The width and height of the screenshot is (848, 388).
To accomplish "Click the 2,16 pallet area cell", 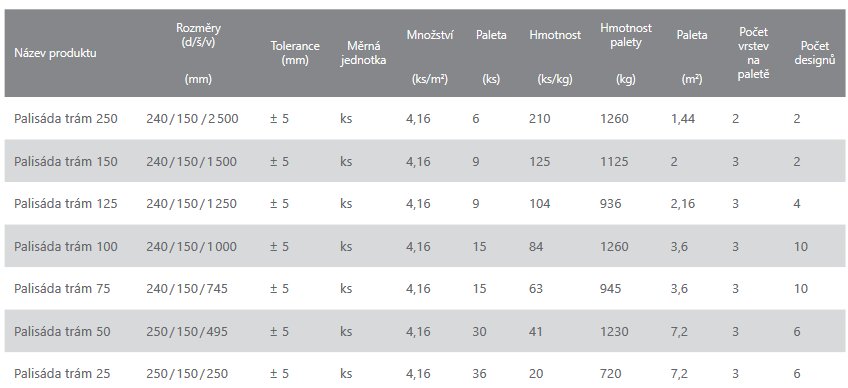I will click(683, 203).
